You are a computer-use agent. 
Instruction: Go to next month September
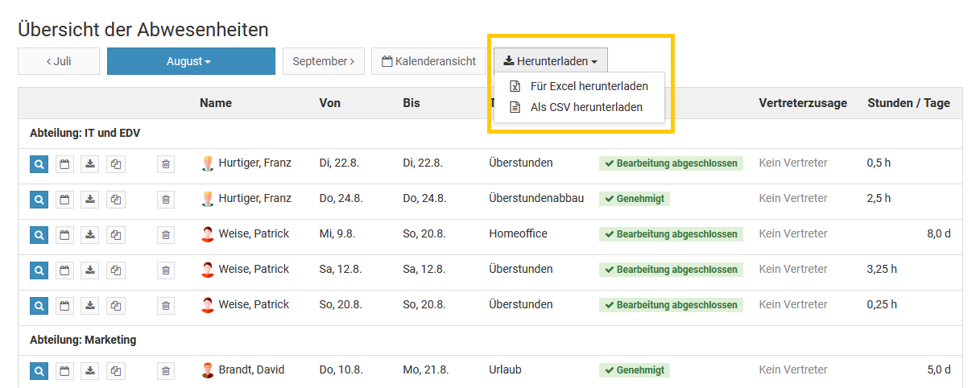pyautogui.click(x=323, y=61)
